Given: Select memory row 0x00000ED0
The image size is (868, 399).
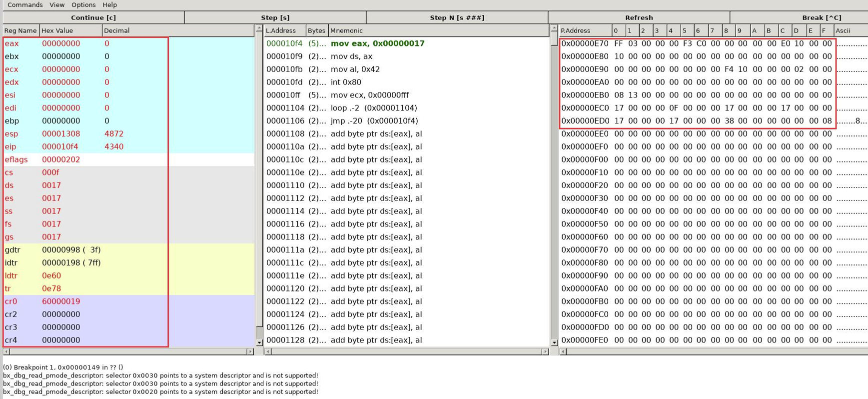Looking at the screenshot, I should pyautogui.click(x=714, y=121).
